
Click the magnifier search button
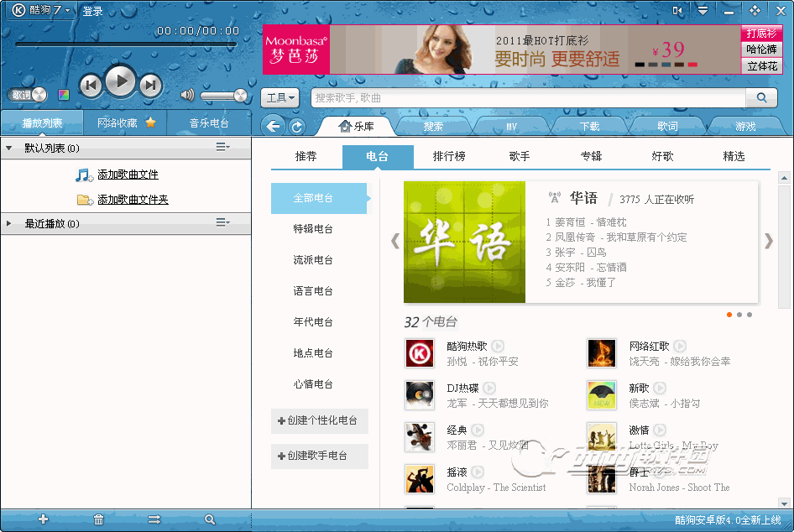[x=761, y=97]
